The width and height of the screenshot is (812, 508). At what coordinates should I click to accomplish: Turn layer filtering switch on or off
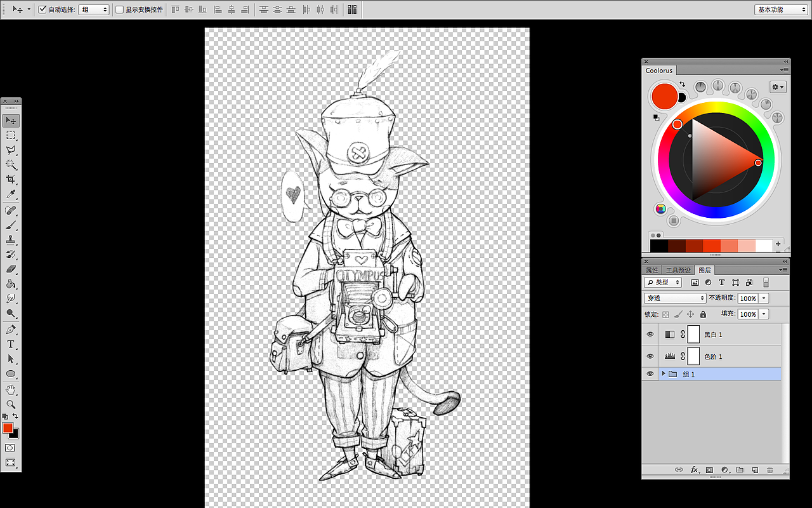pyautogui.click(x=766, y=283)
